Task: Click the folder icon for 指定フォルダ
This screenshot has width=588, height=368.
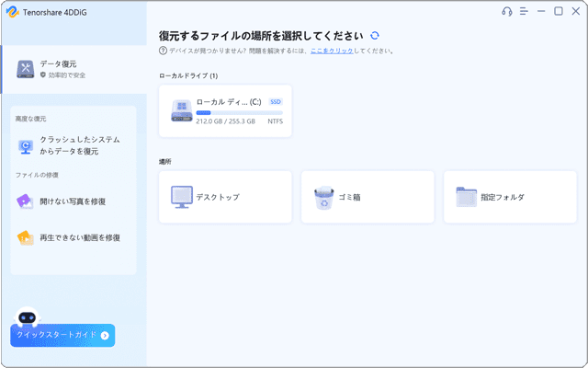Action: [467, 197]
